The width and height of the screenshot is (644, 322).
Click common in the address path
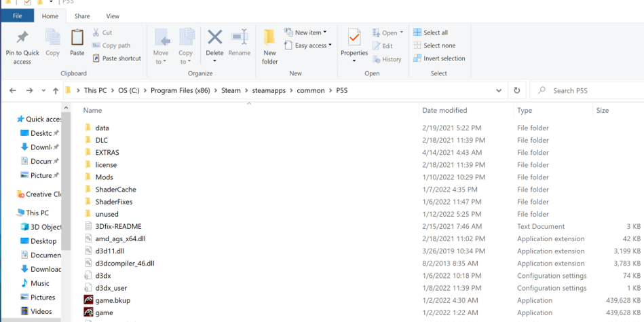click(311, 90)
